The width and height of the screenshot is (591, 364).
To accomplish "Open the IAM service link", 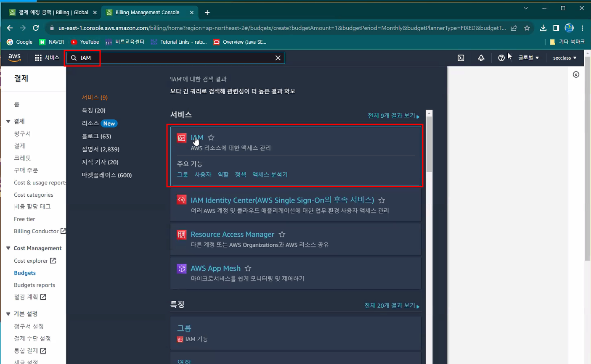I will pos(197,137).
